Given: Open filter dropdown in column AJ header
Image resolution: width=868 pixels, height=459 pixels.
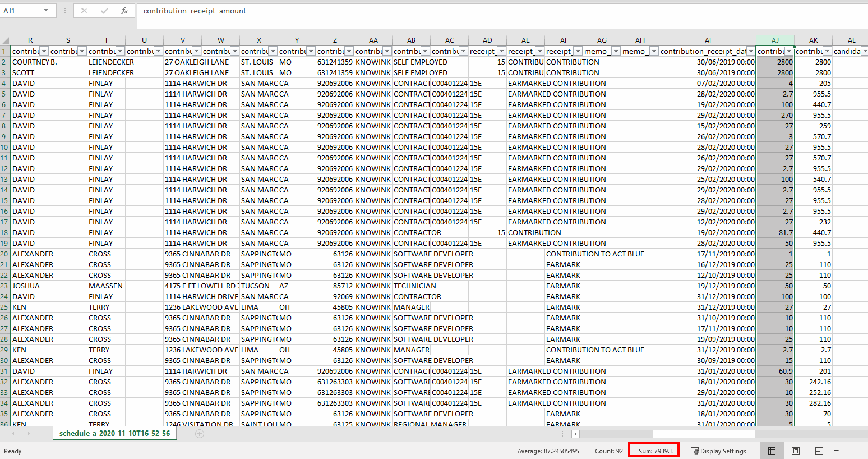Looking at the screenshot, I should [789, 51].
